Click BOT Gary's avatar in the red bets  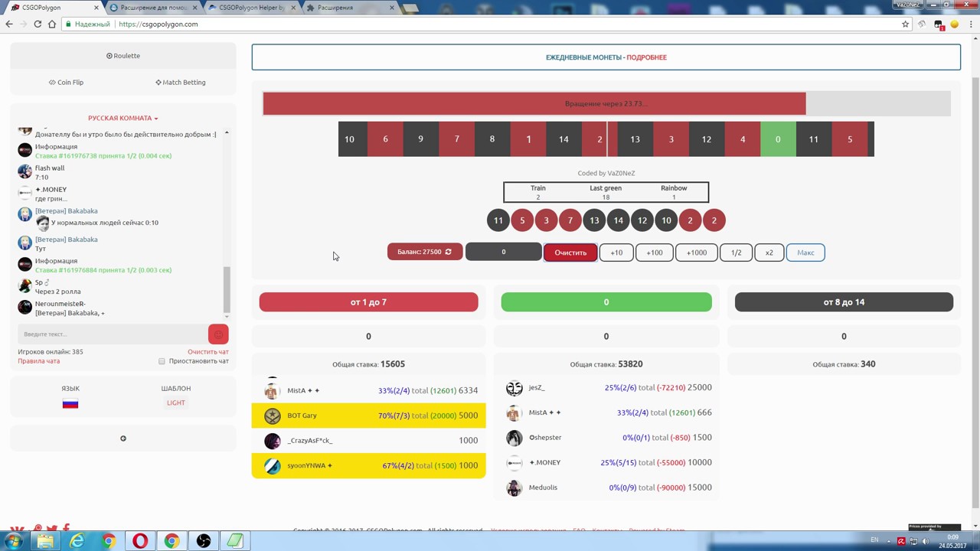point(273,416)
